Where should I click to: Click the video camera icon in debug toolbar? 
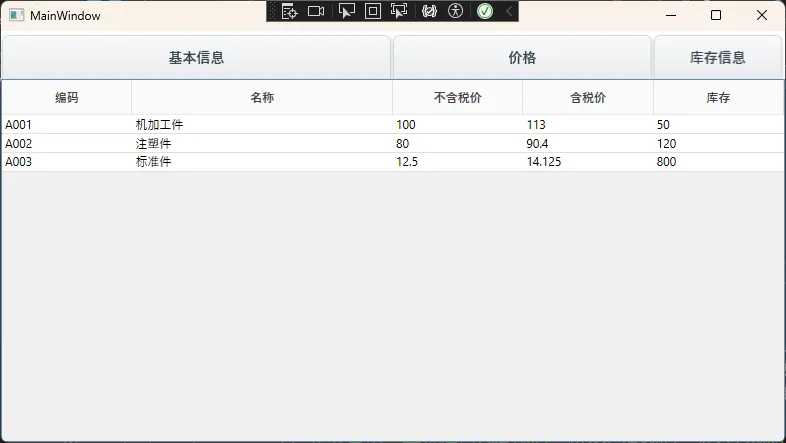coord(316,11)
